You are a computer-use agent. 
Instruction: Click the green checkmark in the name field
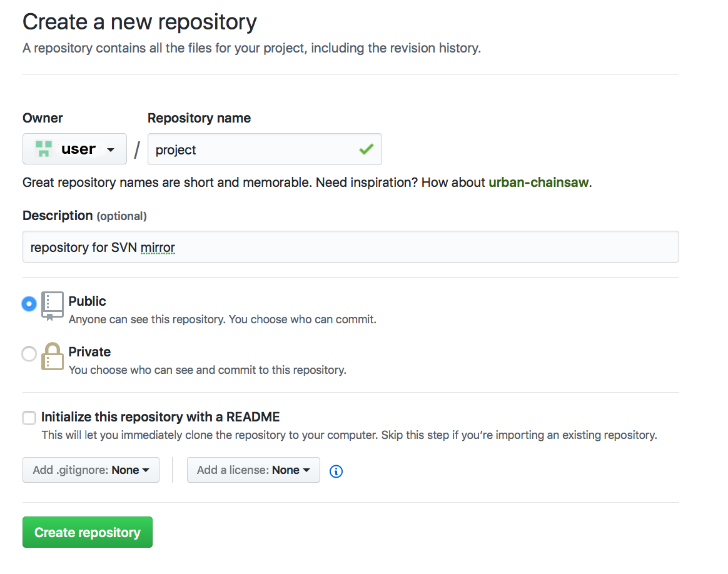[x=366, y=149]
